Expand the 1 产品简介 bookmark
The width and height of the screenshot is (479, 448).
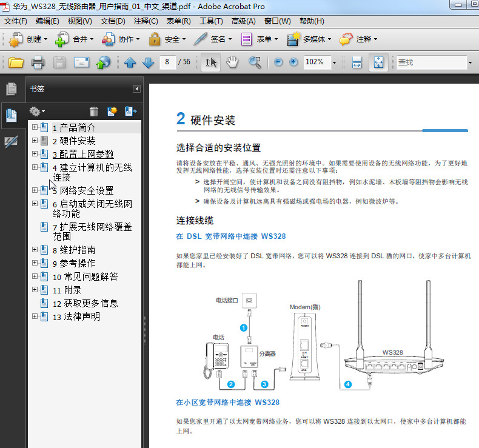(35, 127)
